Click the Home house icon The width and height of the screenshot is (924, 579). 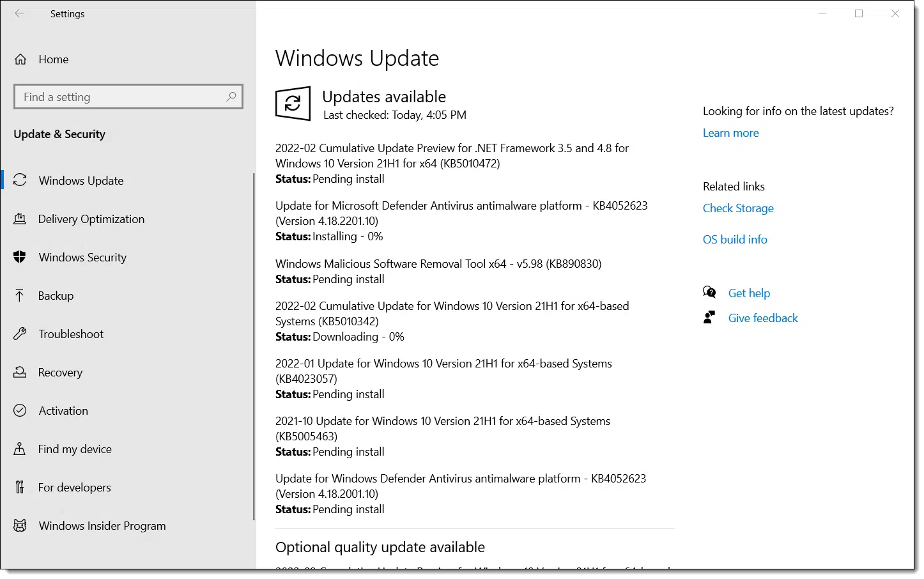[20, 59]
